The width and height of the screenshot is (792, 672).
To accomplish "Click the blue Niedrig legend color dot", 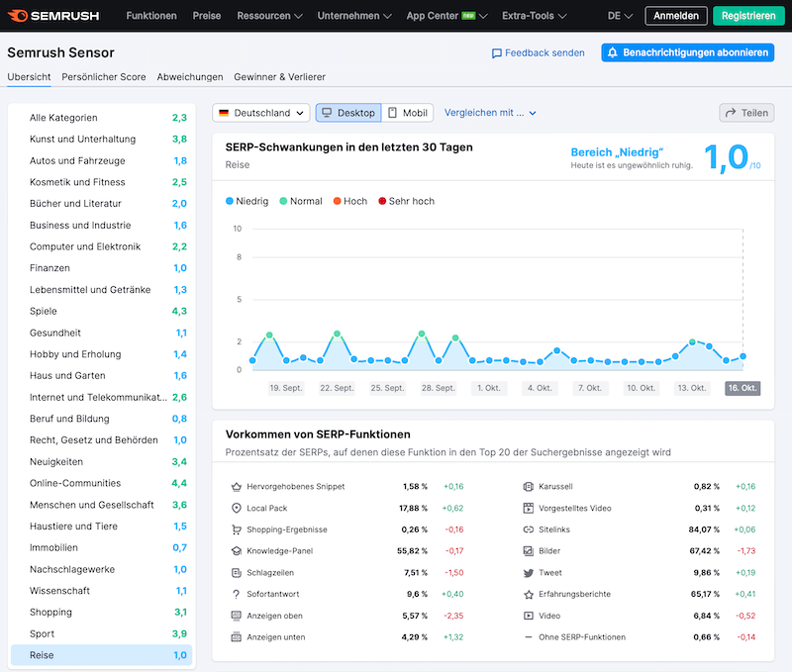I will pyautogui.click(x=231, y=201).
